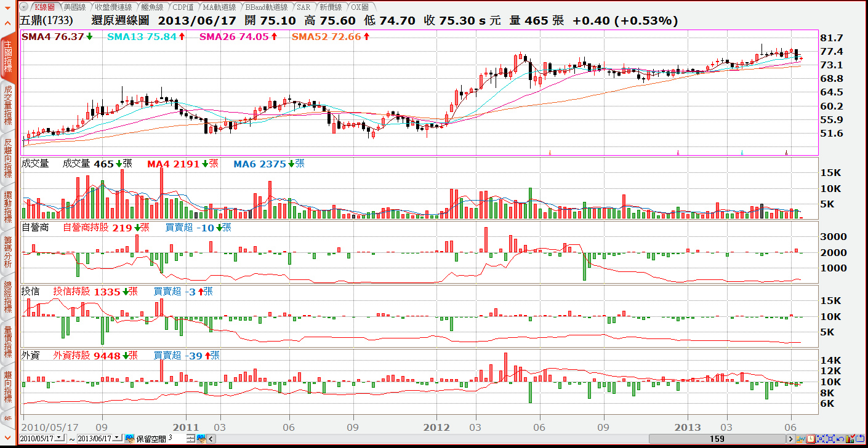The height and width of the screenshot is (448, 868).
Task: Switch to the 籌碼分析 sidebar tab
Action: click(8, 252)
